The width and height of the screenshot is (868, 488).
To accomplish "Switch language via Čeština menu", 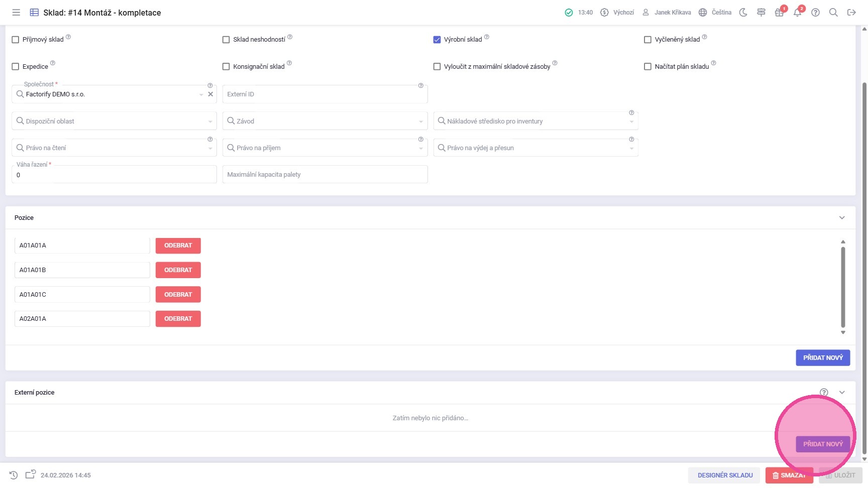I will 715,13.
